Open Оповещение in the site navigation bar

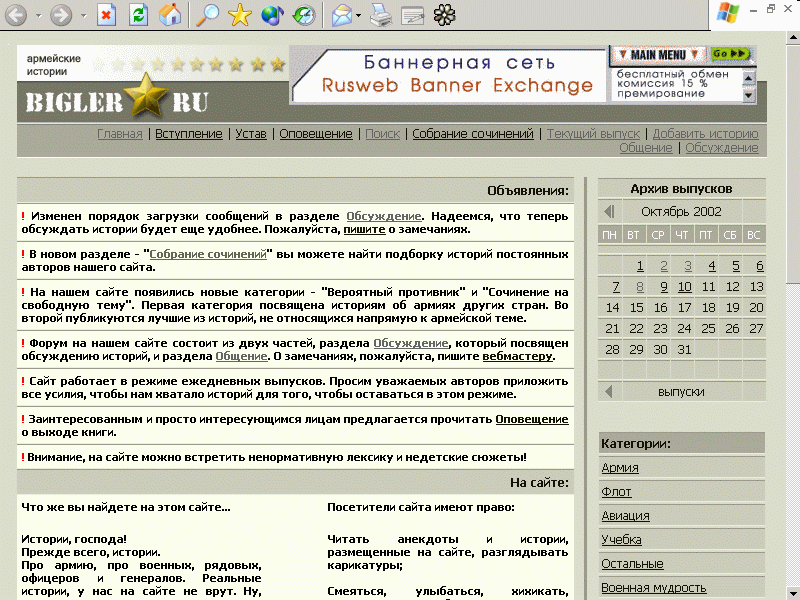coord(316,134)
